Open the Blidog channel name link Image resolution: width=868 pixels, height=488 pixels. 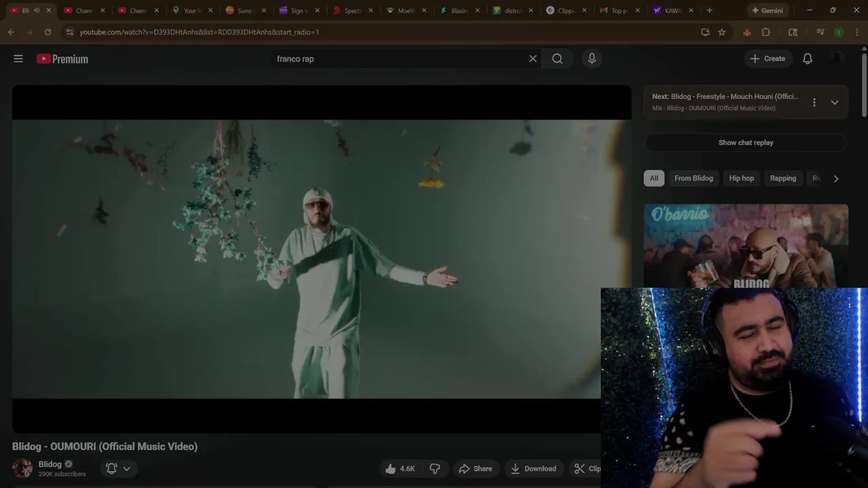pyautogui.click(x=50, y=464)
